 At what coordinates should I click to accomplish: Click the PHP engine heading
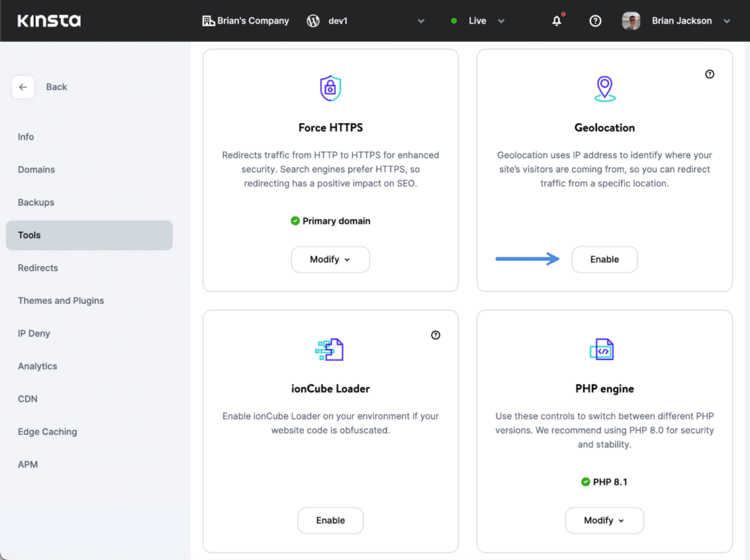coord(604,389)
